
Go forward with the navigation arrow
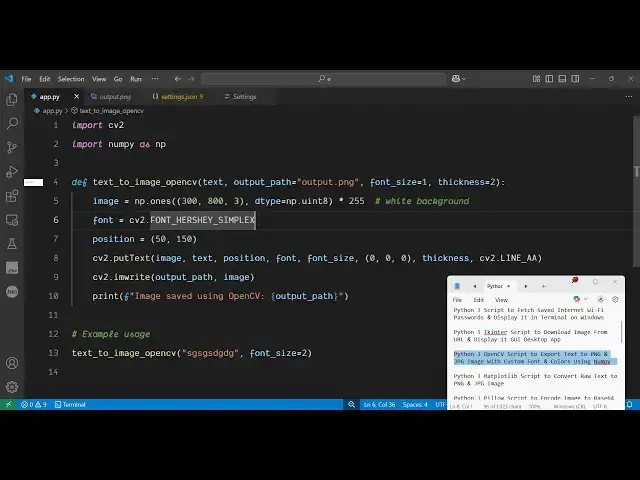[x=191, y=79]
